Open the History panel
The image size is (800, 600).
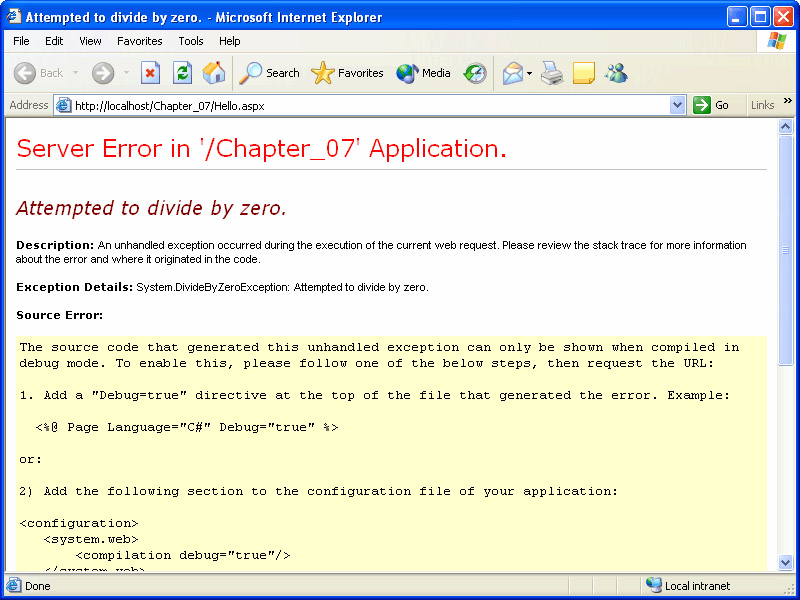click(x=475, y=73)
